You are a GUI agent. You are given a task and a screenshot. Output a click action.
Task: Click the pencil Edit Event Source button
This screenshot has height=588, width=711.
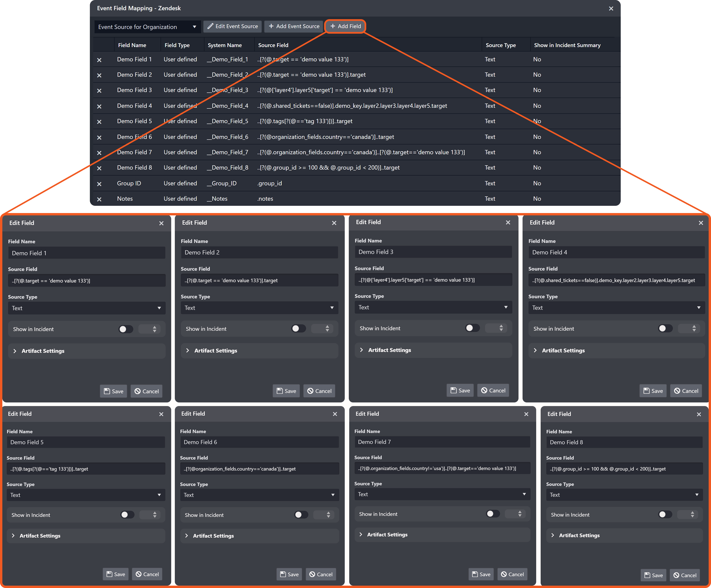233,26
